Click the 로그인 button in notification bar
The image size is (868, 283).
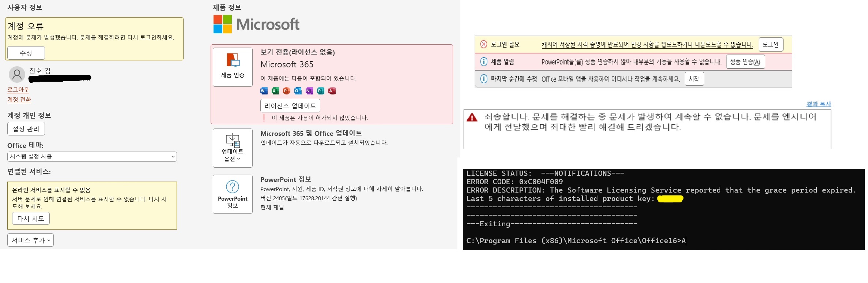771,44
